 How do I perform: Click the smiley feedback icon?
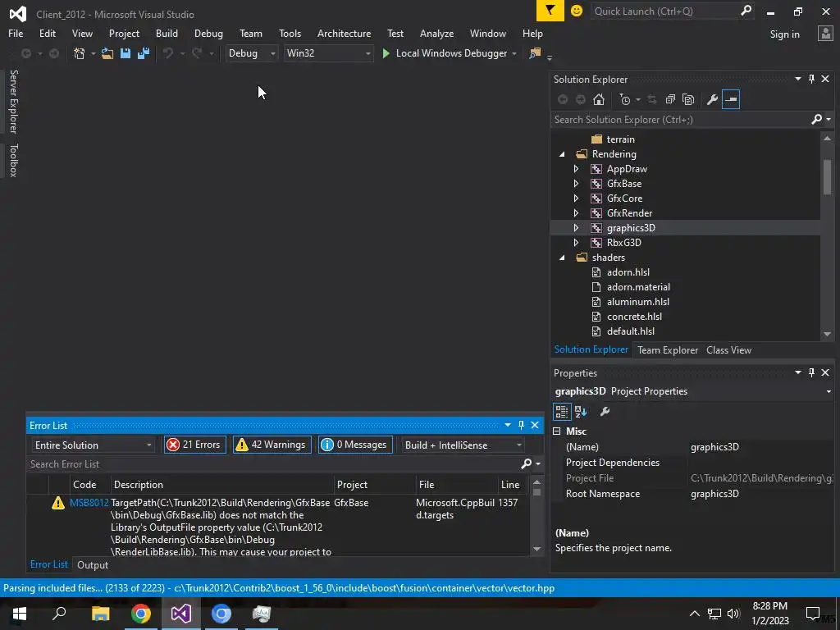point(577,11)
